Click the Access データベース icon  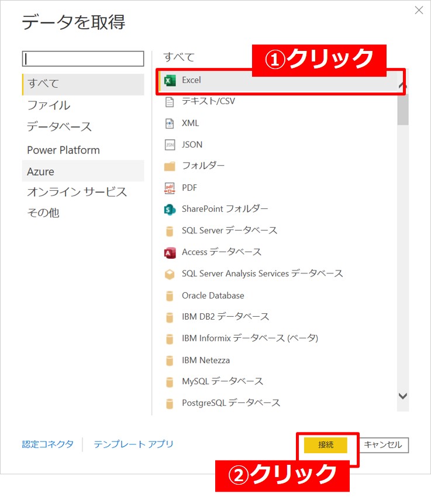pos(170,252)
